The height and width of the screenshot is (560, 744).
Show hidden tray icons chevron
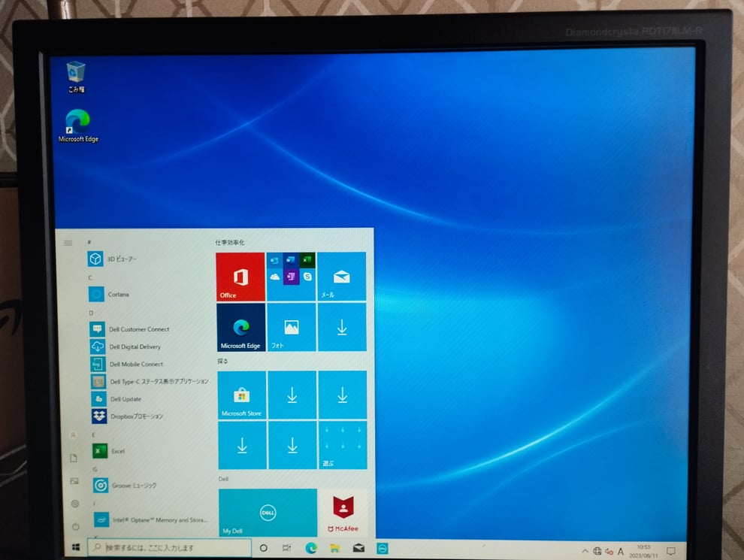[585, 551]
